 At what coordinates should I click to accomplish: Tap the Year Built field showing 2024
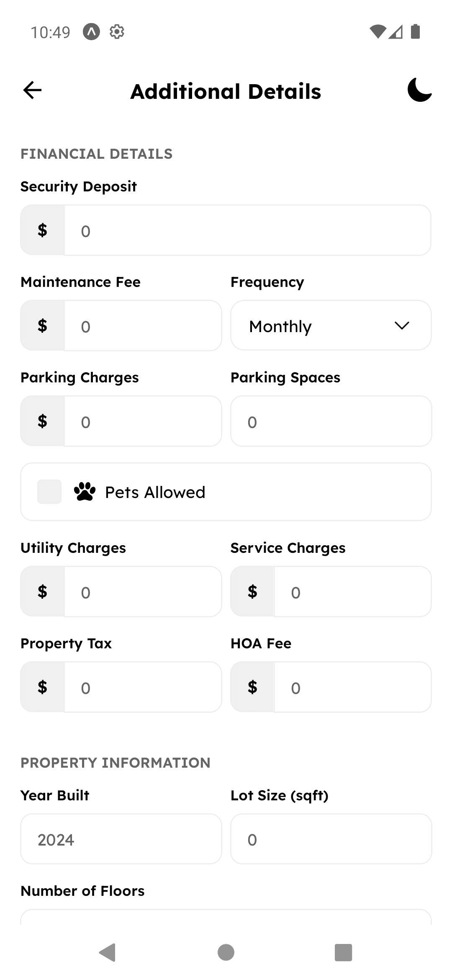(x=121, y=839)
